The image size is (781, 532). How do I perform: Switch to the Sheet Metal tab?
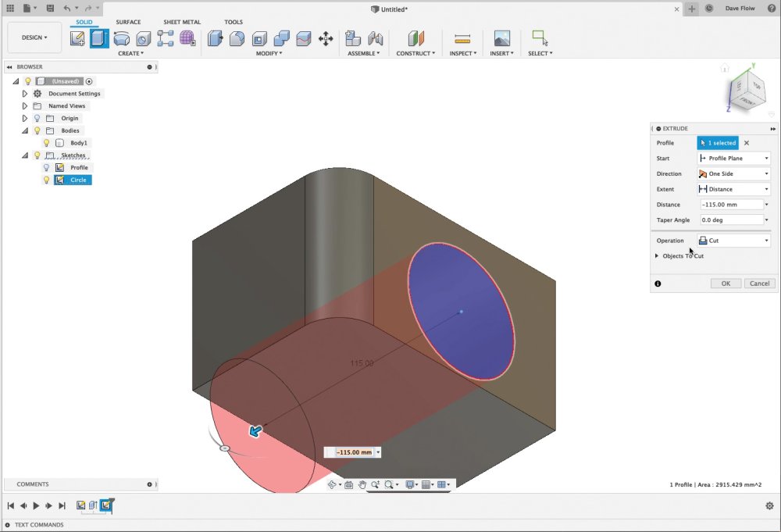coord(182,22)
